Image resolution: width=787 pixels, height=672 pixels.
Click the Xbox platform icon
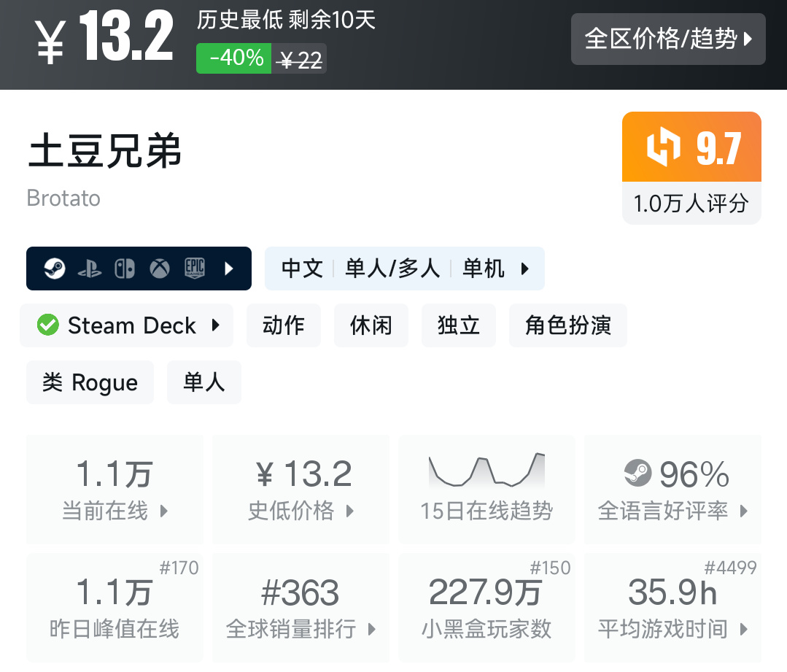pyautogui.click(x=160, y=269)
